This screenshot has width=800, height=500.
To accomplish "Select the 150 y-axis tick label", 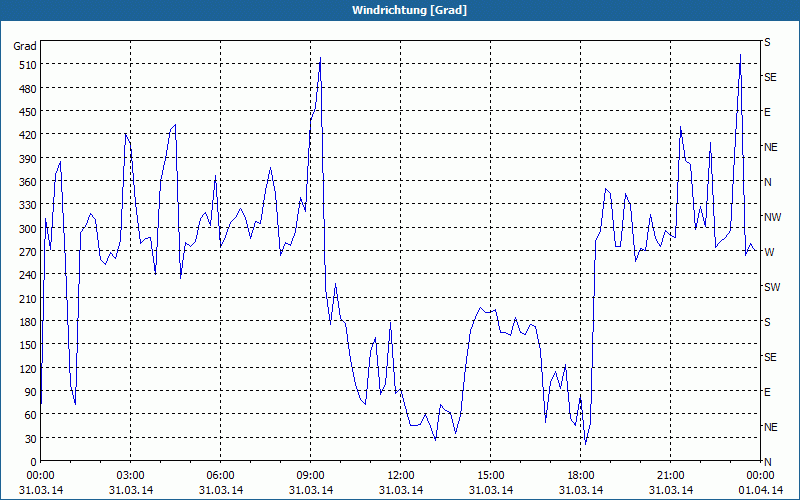I will click(28, 345).
